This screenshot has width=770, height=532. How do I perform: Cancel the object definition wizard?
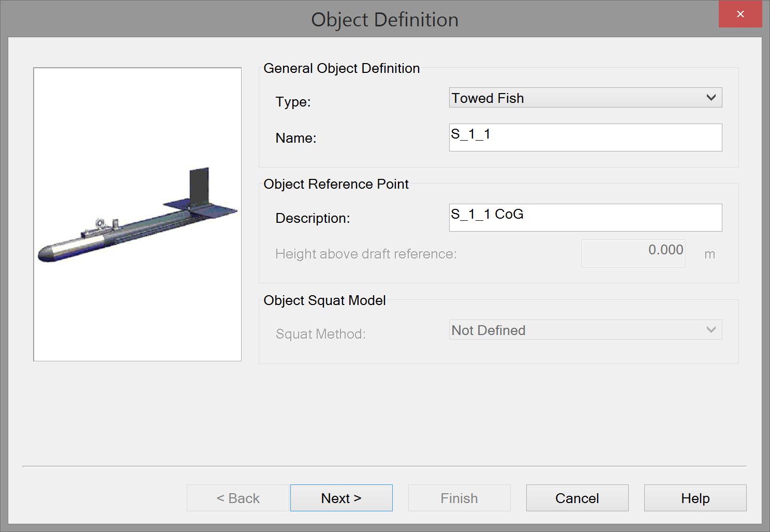(577, 498)
